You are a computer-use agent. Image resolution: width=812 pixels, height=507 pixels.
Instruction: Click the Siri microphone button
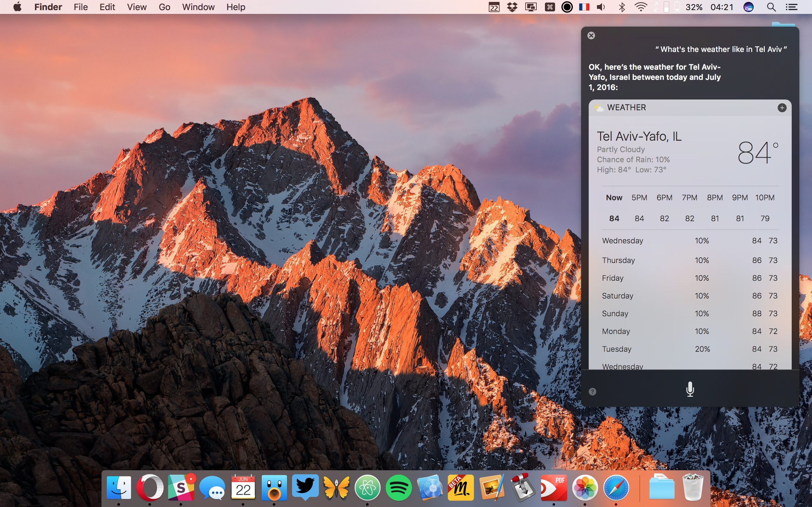(690, 389)
